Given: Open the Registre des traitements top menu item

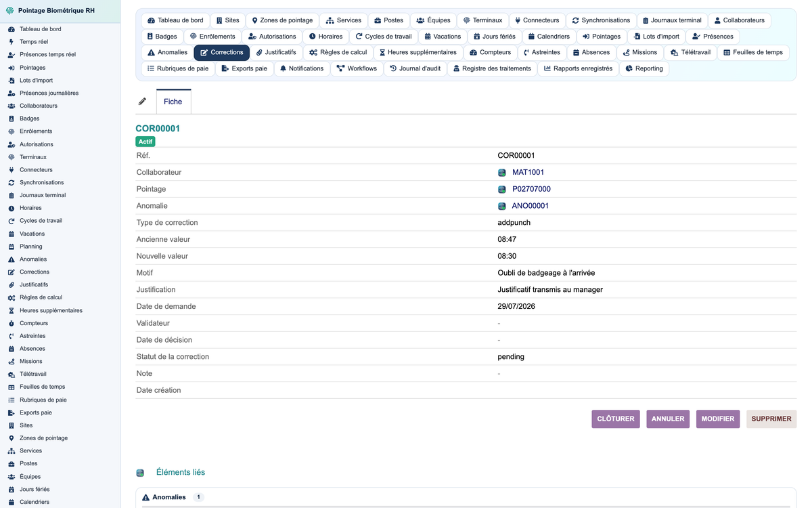Looking at the screenshot, I should 492,68.
